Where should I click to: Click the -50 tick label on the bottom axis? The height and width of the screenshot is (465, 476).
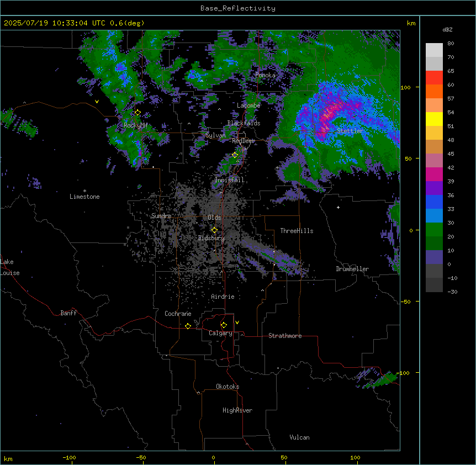pos(141,457)
